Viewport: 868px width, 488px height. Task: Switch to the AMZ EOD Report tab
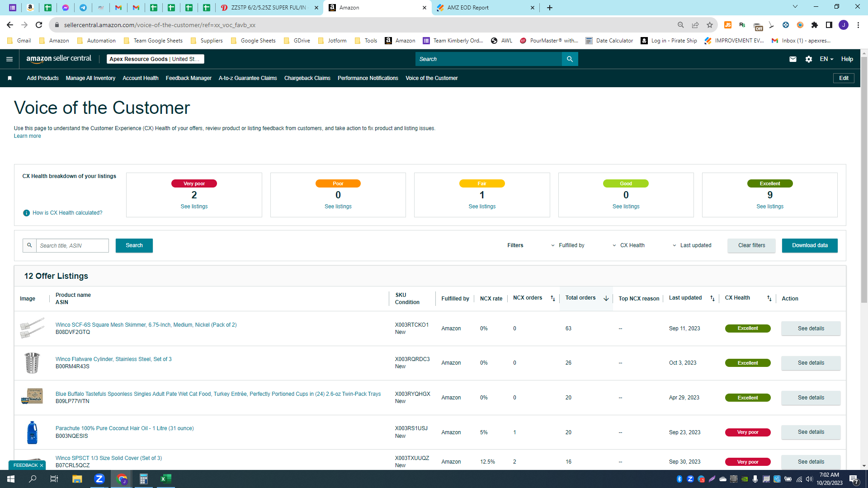[x=486, y=8]
